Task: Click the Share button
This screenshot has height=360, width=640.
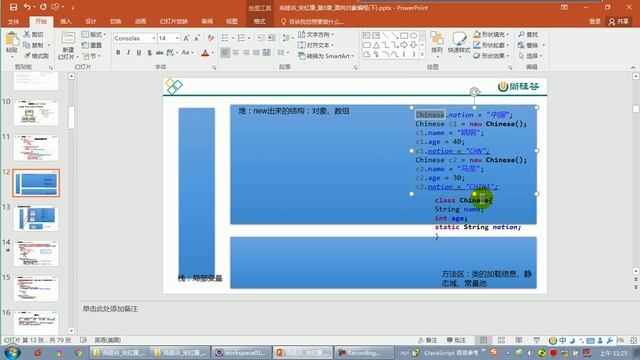Action: 619,21
